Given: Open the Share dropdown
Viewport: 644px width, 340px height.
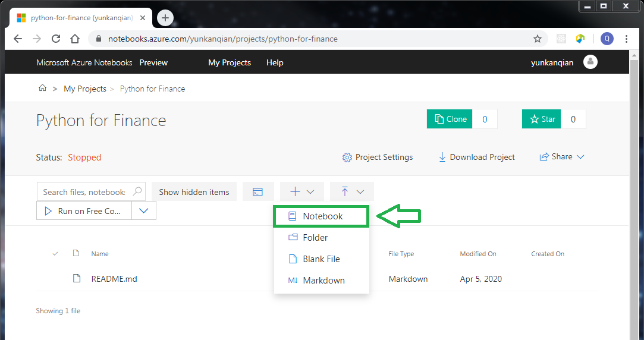Looking at the screenshot, I should pos(561,156).
